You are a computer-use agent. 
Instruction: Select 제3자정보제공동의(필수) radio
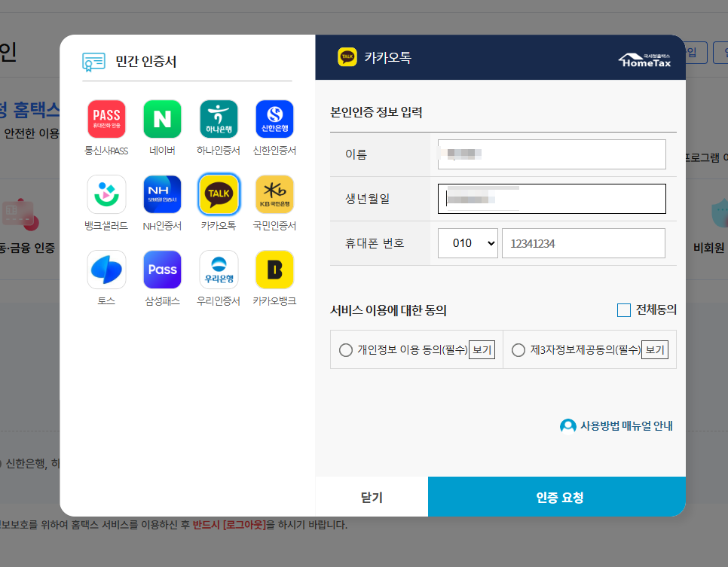518,350
